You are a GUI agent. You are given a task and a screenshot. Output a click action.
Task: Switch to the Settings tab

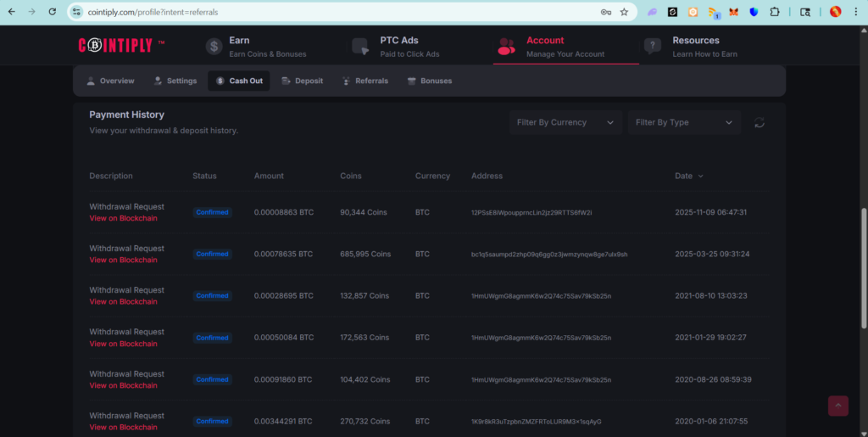pos(175,81)
